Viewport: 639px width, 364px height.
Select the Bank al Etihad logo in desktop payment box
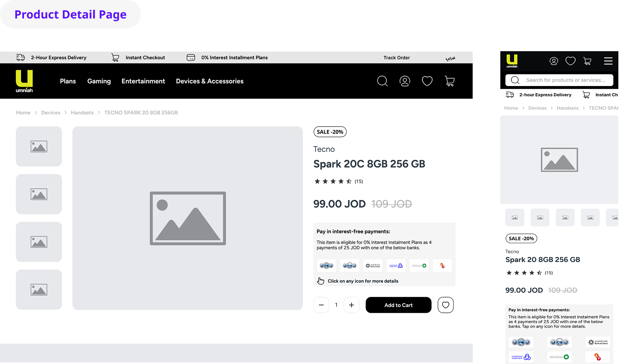[x=373, y=266]
